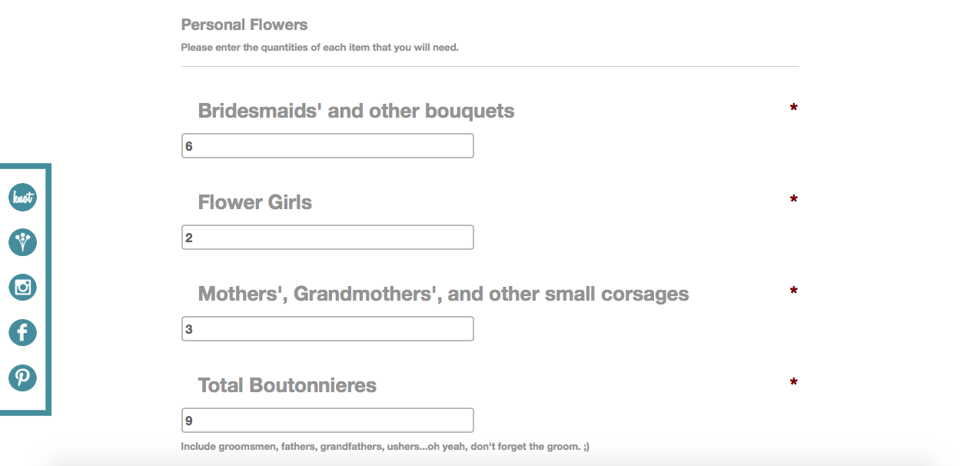Focus the Flower Girls quantity input
Image resolution: width=980 pixels, height=466 pixels.
[327, 238]
